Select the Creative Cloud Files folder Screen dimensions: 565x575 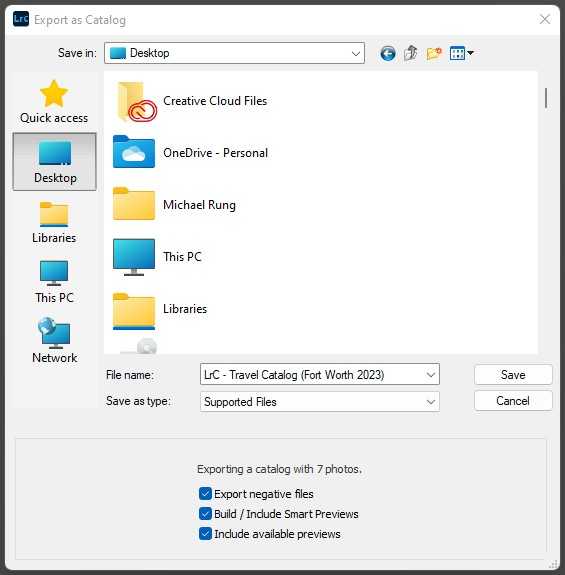[190, 101]
